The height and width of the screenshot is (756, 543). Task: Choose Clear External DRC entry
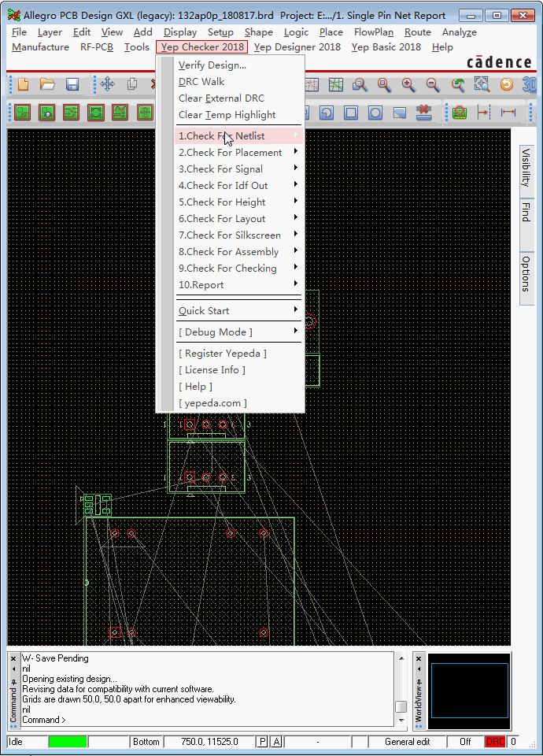tap(239, 98)
